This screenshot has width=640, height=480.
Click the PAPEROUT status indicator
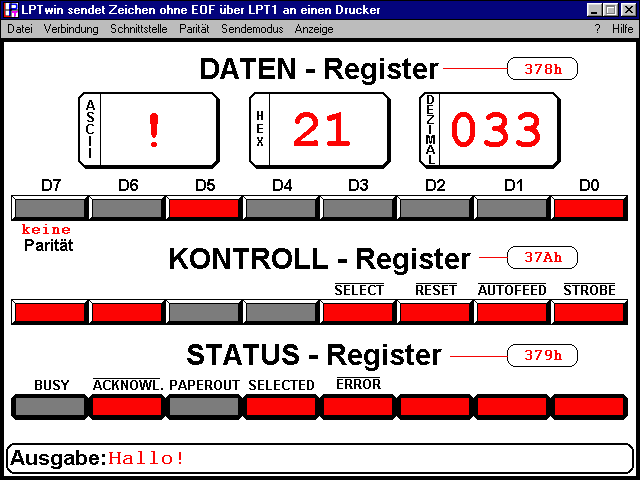[203, 406]
